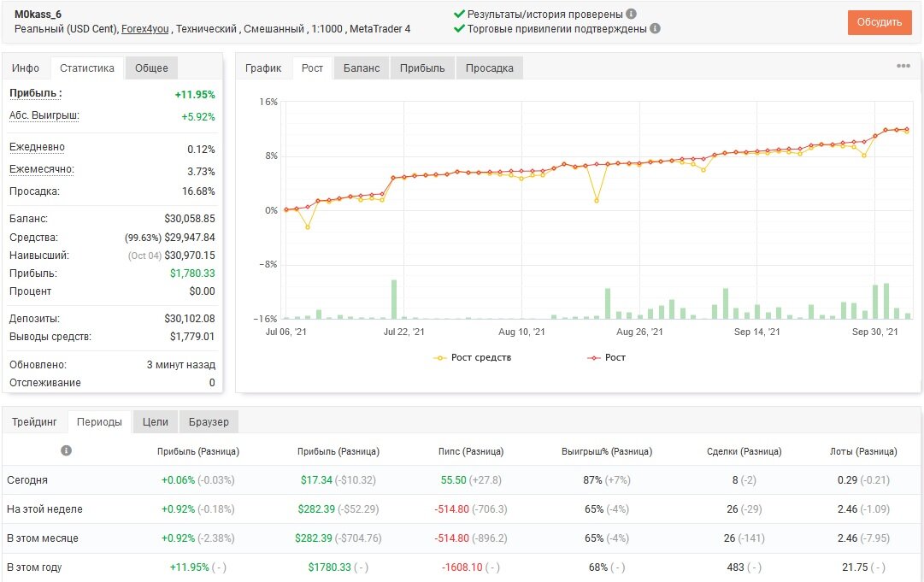This screenshot has height=582, width=924.
Task: Click the Ежедневно label
Action: click(x=37, y=147)
